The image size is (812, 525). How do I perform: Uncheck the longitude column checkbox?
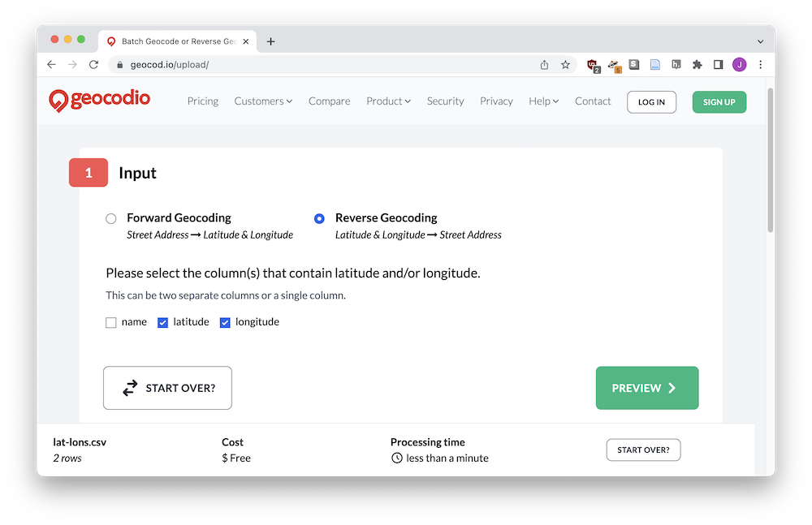click(x=225, y=323)
